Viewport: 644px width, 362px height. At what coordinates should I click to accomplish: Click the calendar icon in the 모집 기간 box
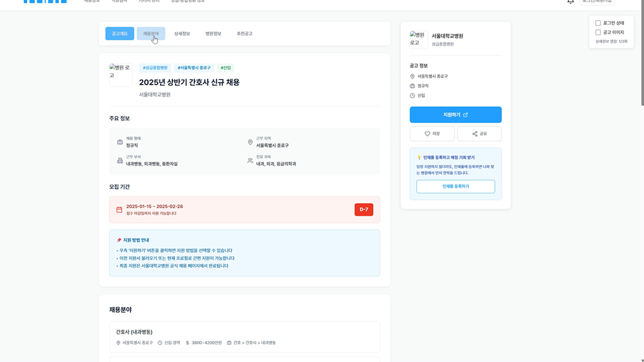(119, 209)
